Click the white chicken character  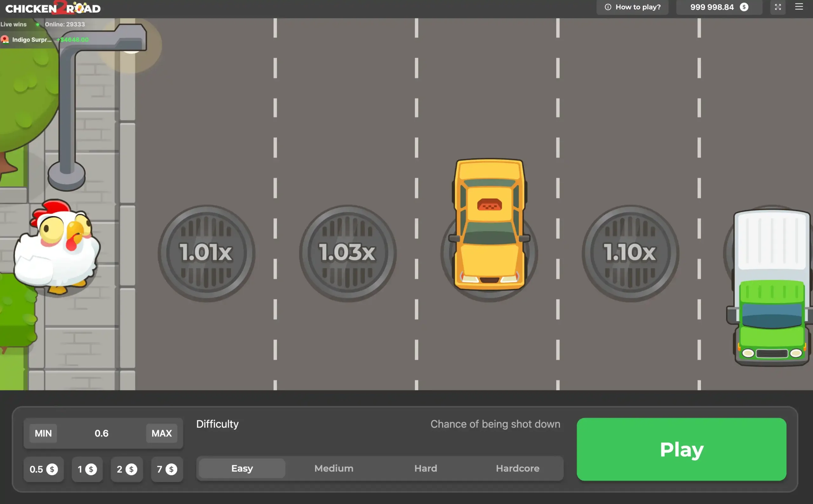pos(57,247)
